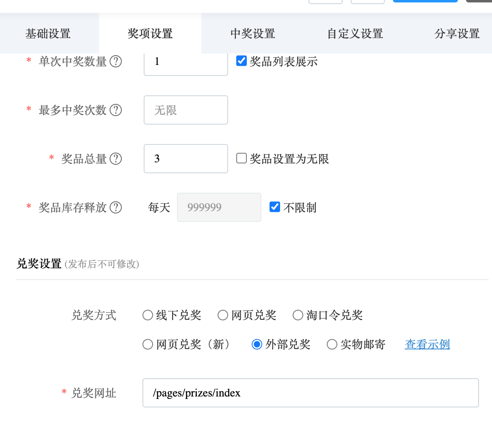This screenshot has height=448, width=492.
Task: Click help icon beside 最多中奖次数
Action: point(116,110)
